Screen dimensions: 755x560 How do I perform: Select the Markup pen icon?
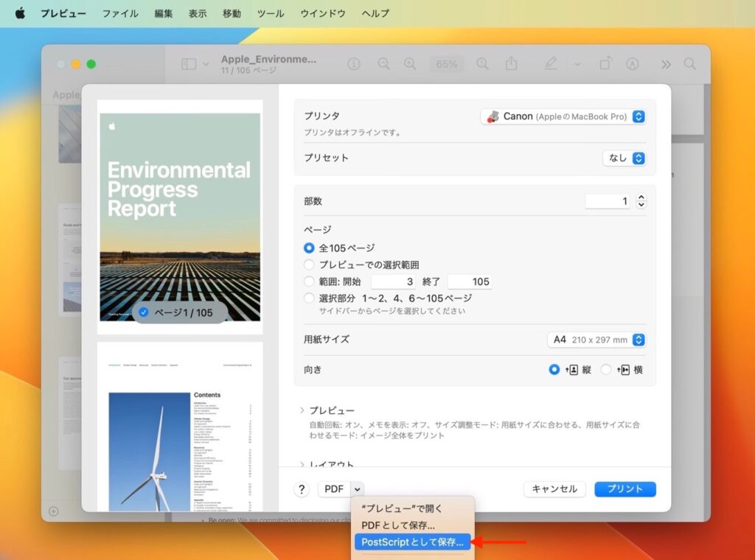coord(550,63)
